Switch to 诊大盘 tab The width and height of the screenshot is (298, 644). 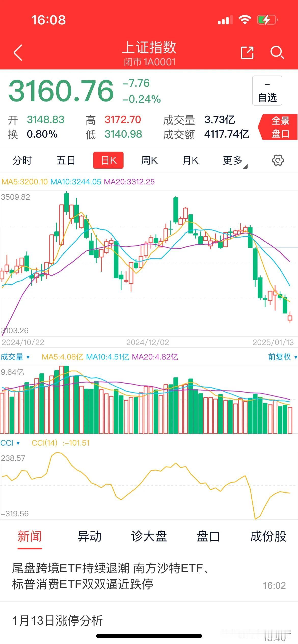click(x=149, y=536)
